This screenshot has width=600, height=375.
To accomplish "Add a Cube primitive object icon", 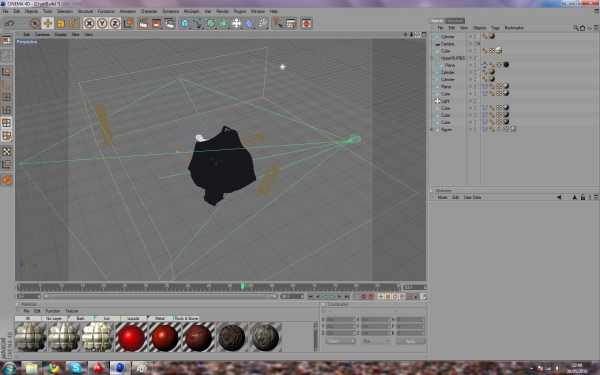I will (185, 24).
